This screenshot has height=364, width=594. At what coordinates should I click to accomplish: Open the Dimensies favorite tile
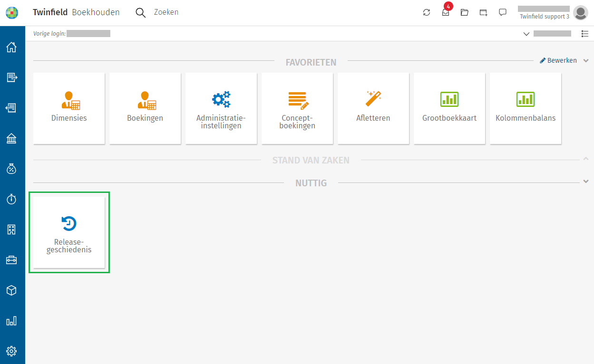pyautogui.click(x=69, y=108)
